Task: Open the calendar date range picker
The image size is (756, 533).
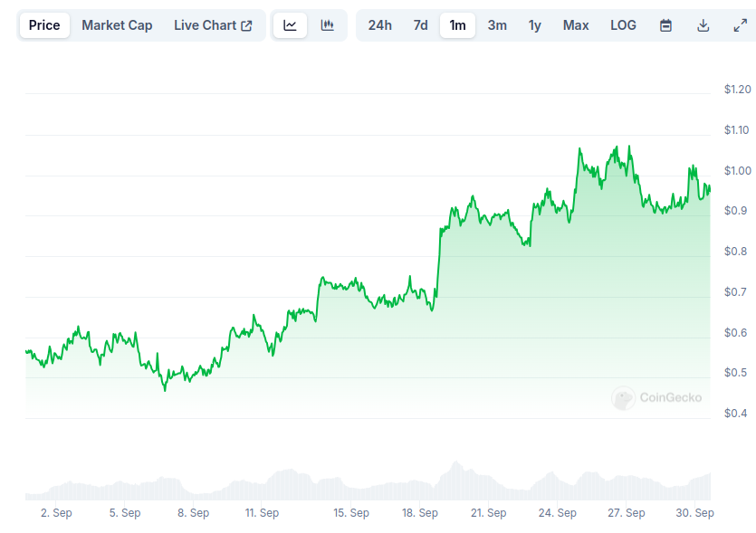Action: click(x=665, y=25)
